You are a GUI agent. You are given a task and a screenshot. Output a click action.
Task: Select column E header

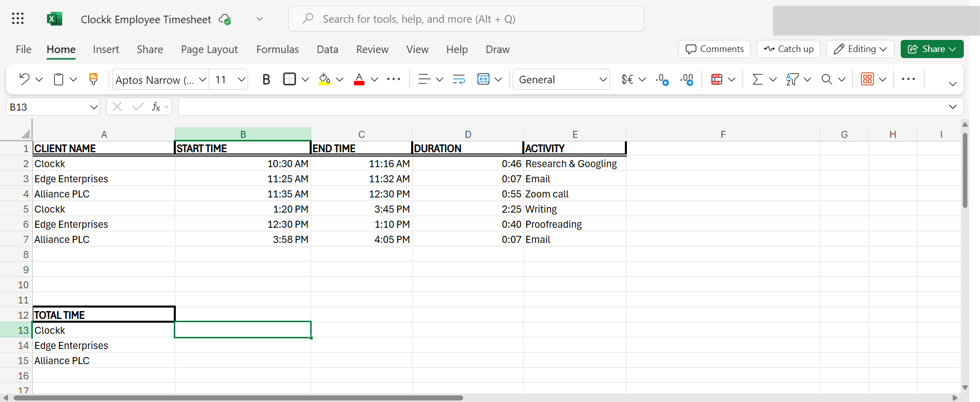[575, 134]
